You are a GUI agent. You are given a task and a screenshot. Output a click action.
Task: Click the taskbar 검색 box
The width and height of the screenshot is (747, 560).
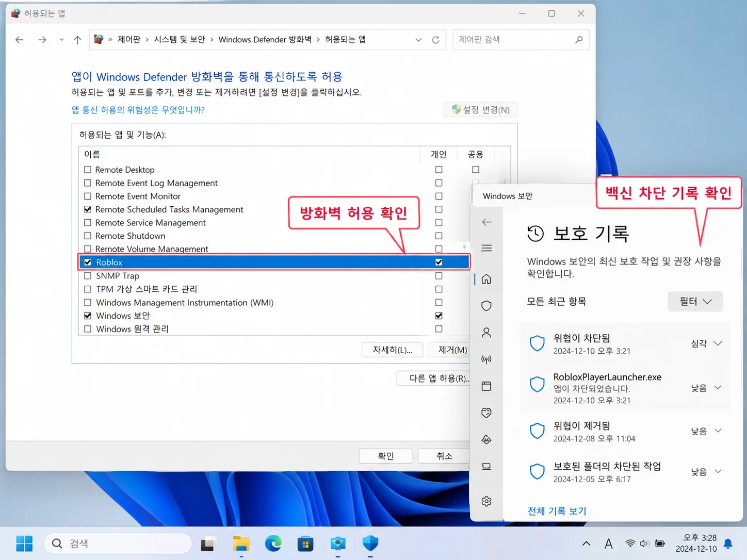(x=118, y=543)
